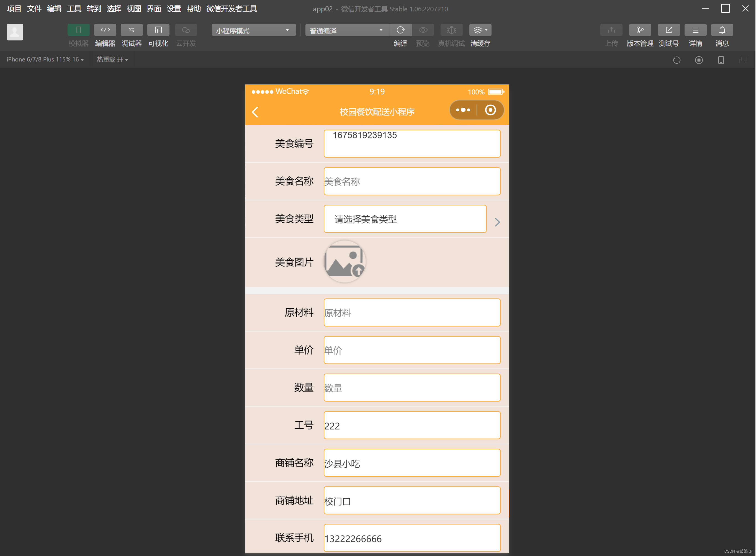756x556 pixels.
Task: Expand the 小程序模式 mode dropdown
Action: (x=253, y=30)
